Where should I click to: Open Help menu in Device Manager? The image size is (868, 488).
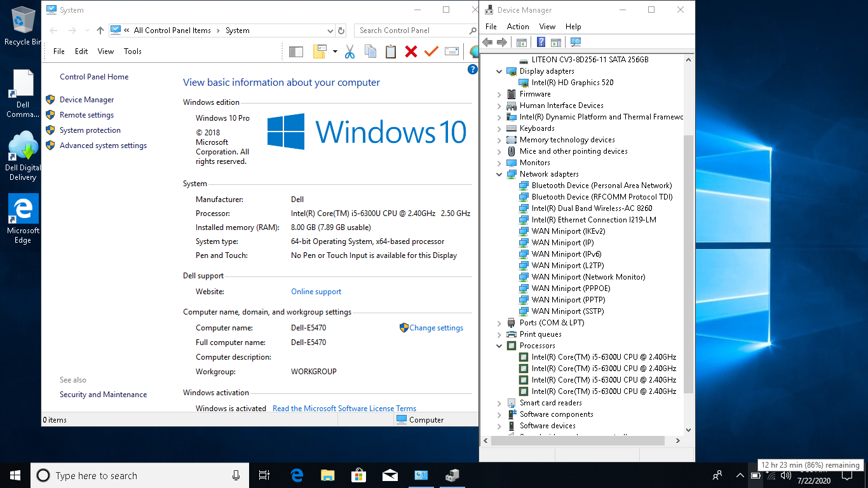tap(573, 27)
